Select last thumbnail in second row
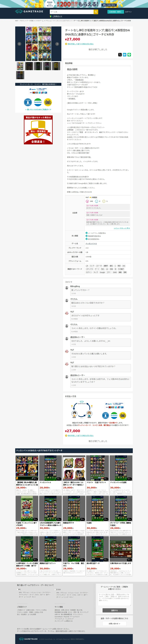Viewport: 148px width, 644px height. 20,75
